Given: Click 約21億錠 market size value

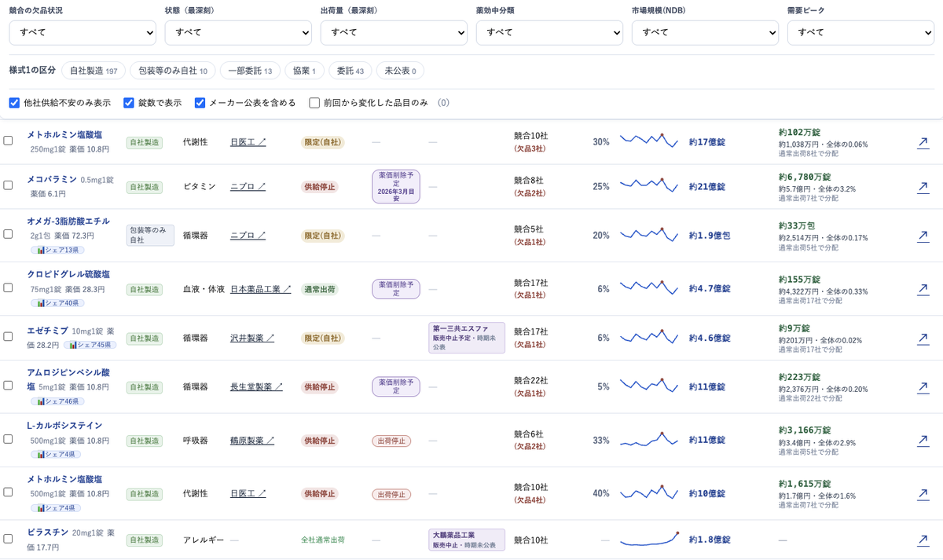Looking at the screenshot, I should coord(707,187).
